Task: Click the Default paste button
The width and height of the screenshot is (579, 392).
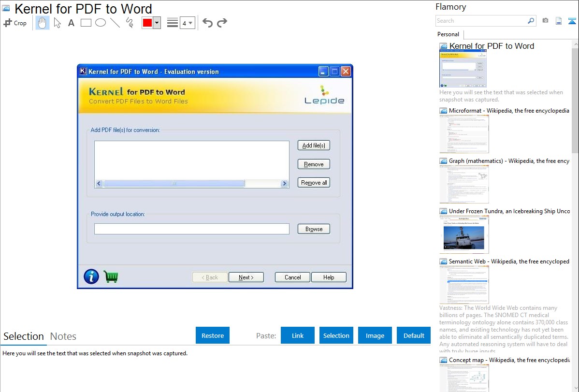Action: (x=414, y=335)
